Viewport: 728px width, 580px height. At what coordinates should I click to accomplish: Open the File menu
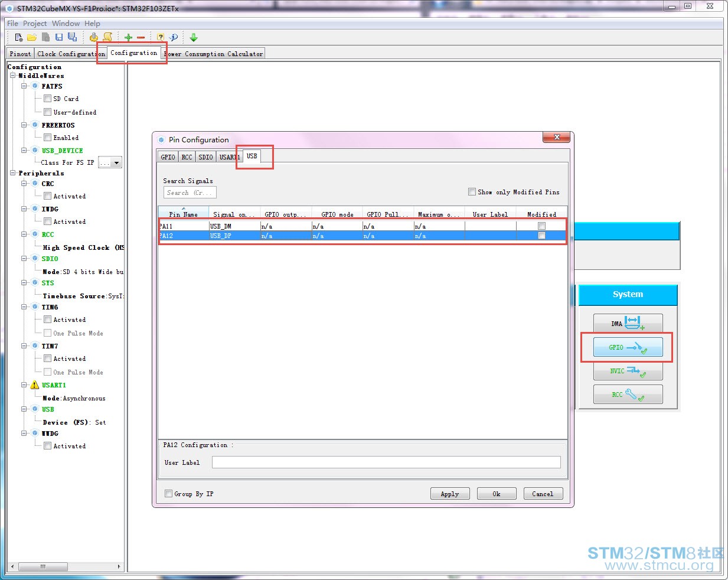point(12,24)
